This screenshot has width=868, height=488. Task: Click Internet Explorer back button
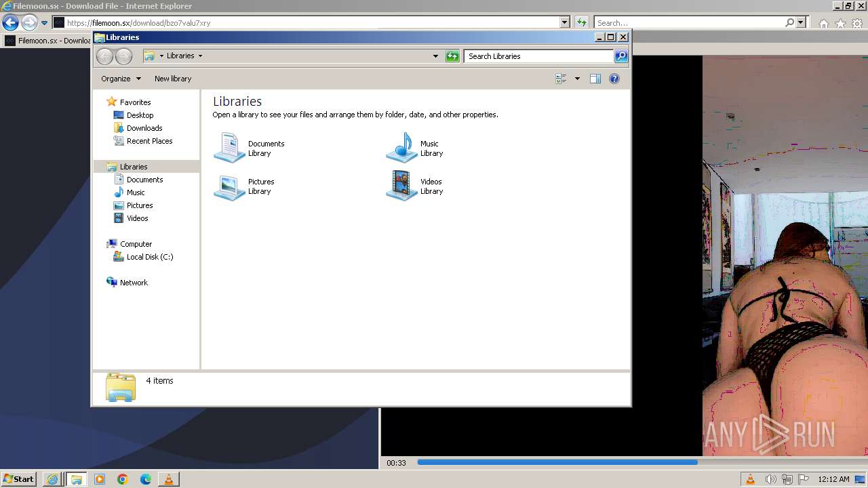10,23
